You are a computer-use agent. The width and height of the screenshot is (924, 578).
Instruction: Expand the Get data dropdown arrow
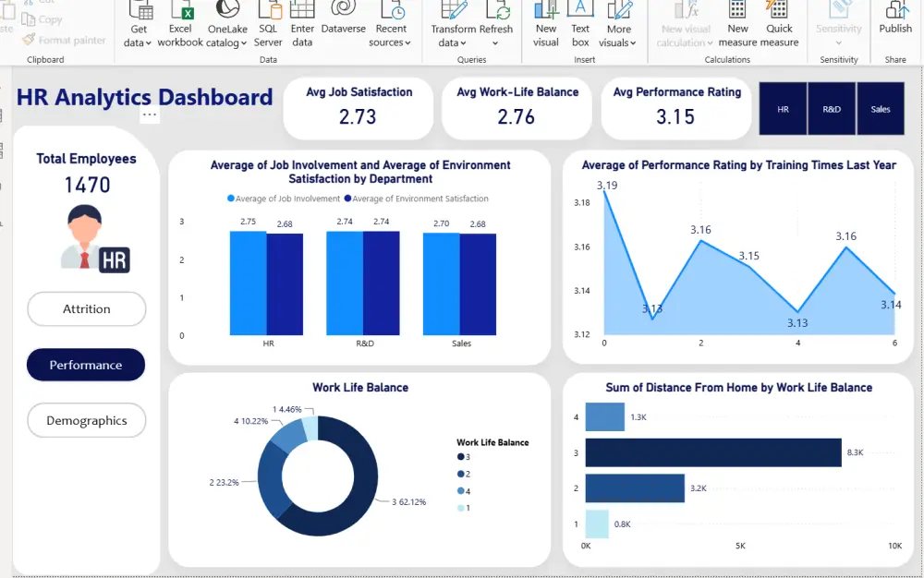(149, 43)
